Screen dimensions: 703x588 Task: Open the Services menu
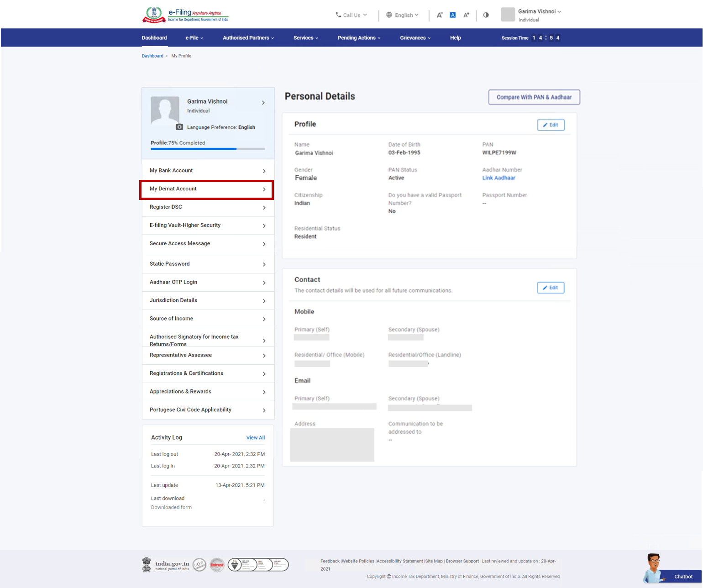[305, 38]
